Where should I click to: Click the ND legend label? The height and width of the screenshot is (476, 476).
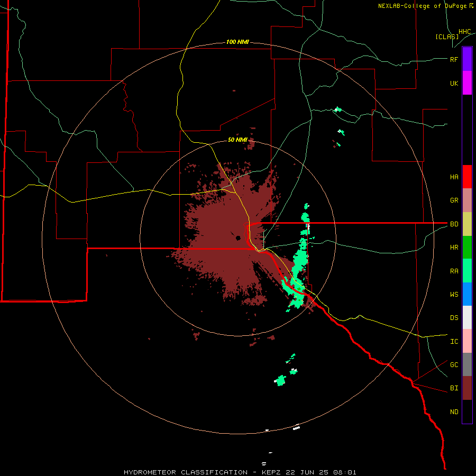[x=454, y=412]
